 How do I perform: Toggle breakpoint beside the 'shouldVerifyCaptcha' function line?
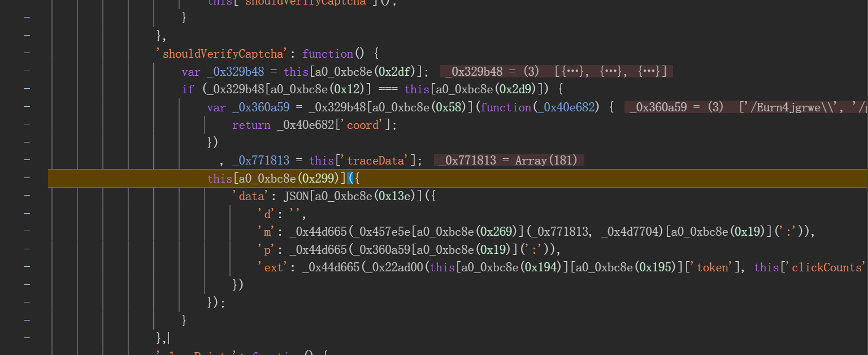[x=27, y=54]
